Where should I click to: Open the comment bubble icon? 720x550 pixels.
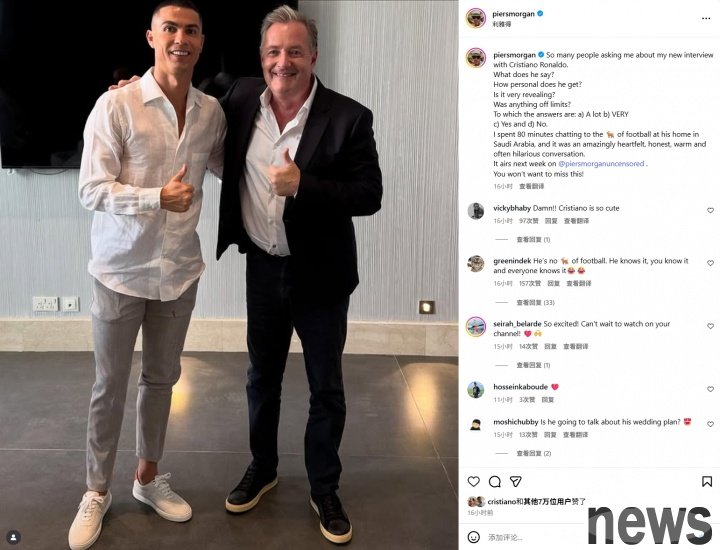495,481
